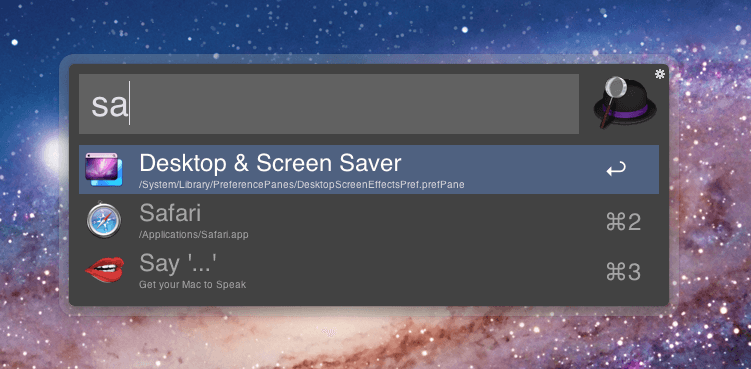Focus the search field containing "sa"

click(329, 104)
